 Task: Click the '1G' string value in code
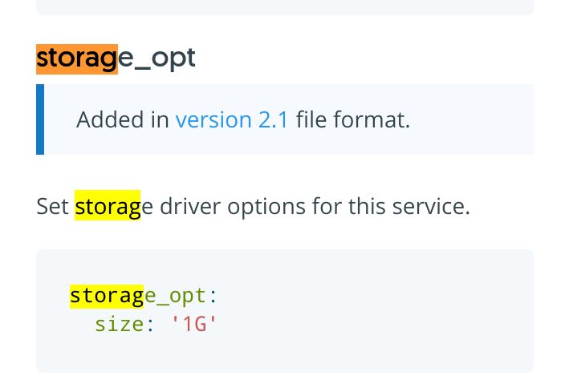point(194,325)
